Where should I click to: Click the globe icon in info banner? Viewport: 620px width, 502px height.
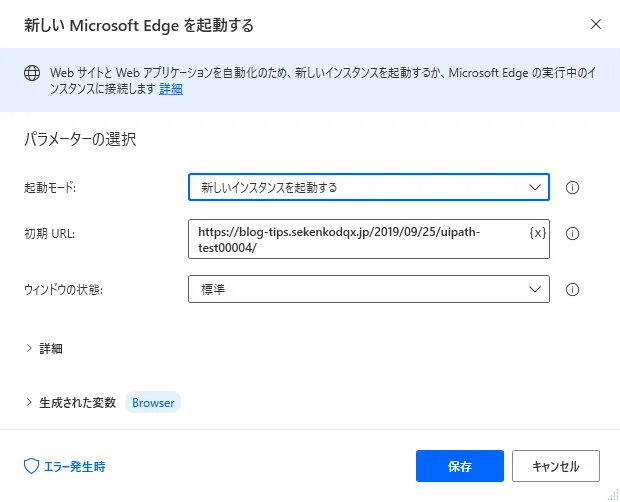pyautogui.click(x=32, y=73)
